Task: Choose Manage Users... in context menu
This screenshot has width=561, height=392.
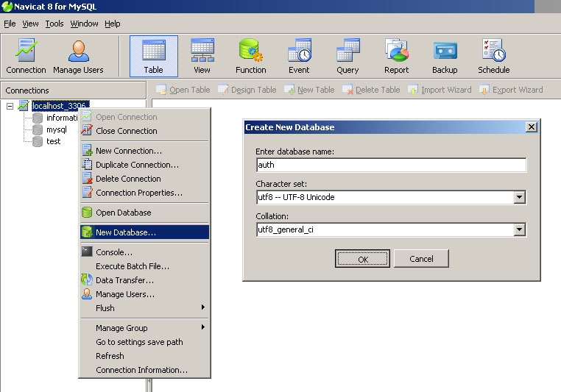Action: (145, 294)
